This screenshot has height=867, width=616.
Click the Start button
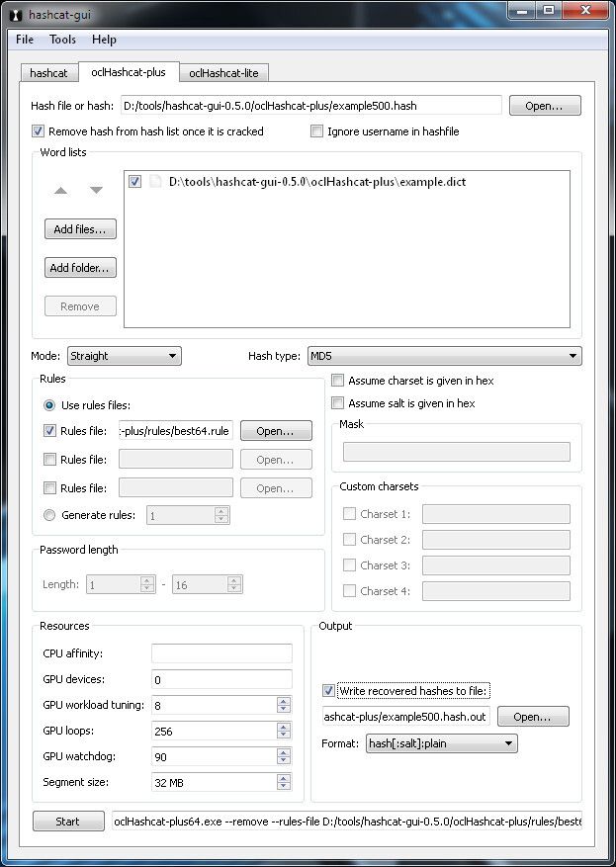click(68, 822)
